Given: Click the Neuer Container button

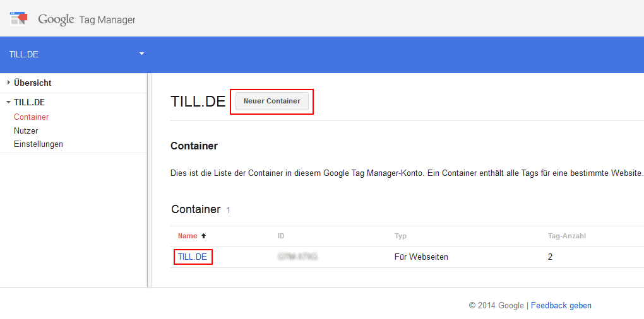Looking at the screenshot, I should tap(272, 101).
